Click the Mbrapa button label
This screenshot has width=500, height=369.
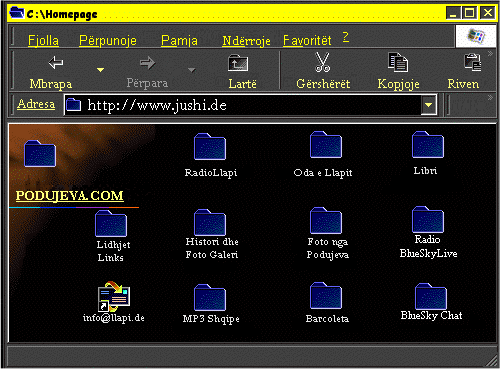(x=51, y=84)
